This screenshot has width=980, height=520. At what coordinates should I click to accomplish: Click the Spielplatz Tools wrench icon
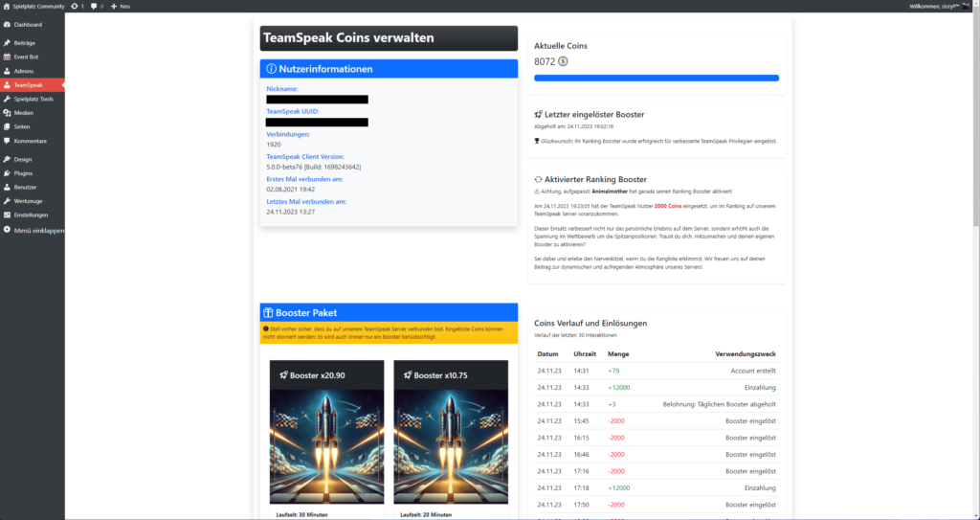7,99
